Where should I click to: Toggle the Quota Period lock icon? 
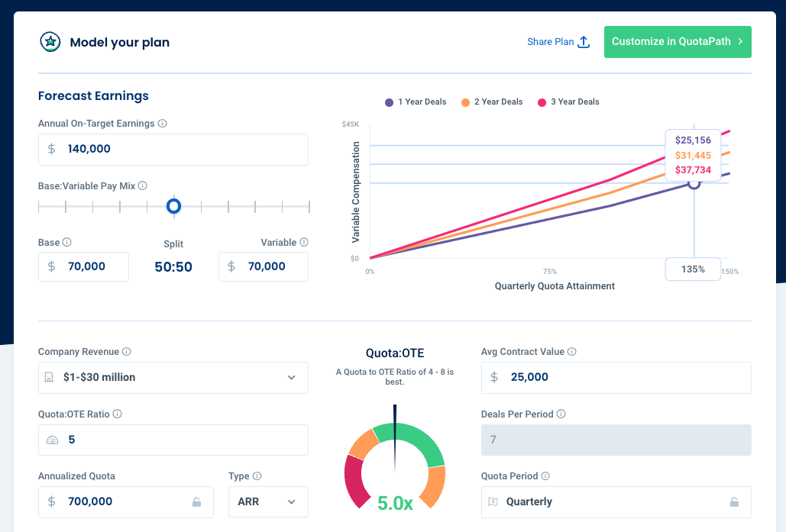click(x=734, y=502)
